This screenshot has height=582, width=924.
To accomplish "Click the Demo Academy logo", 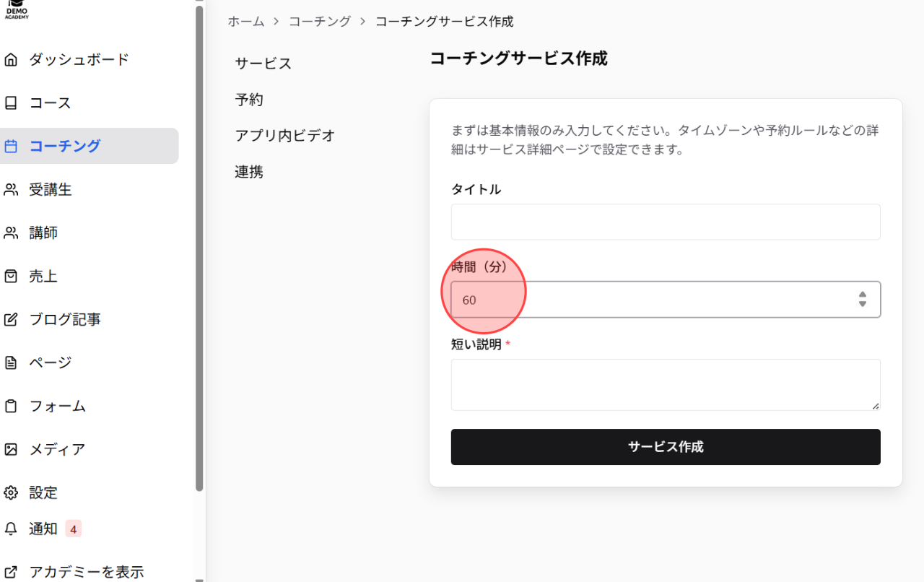I will coord(17,9).
